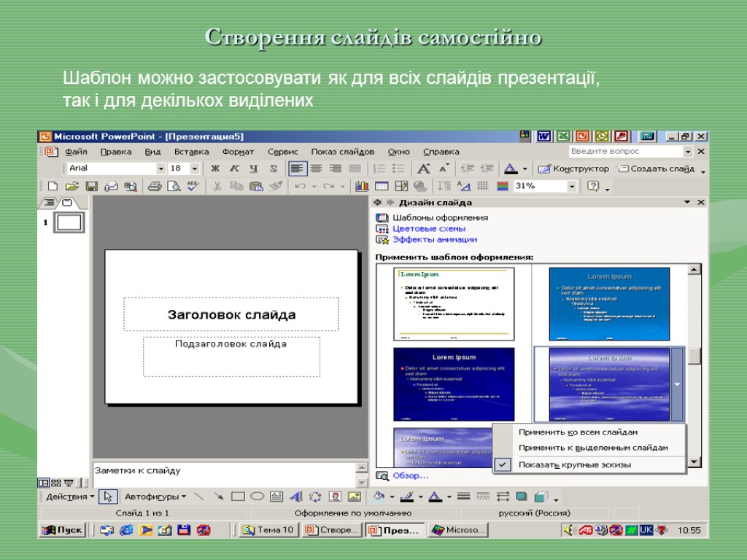Insert clip art from drawing toolbar
The image size is (747, 560).
point(335,497)
